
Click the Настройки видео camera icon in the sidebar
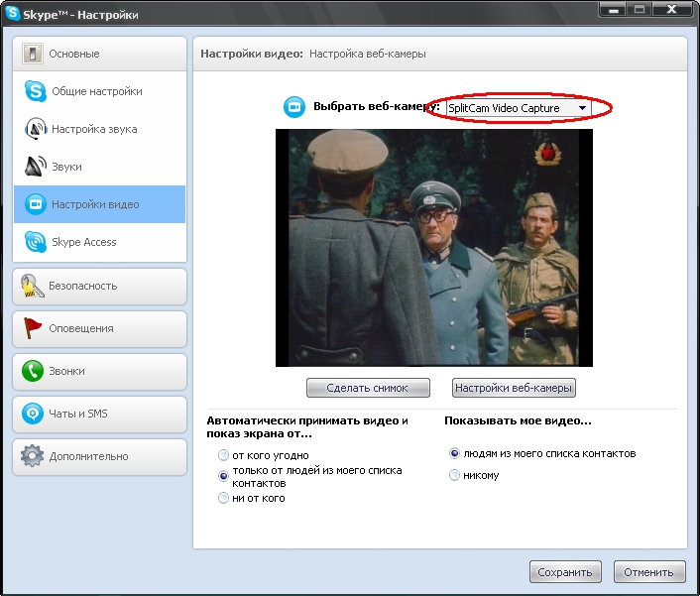[x=36, y=204]
